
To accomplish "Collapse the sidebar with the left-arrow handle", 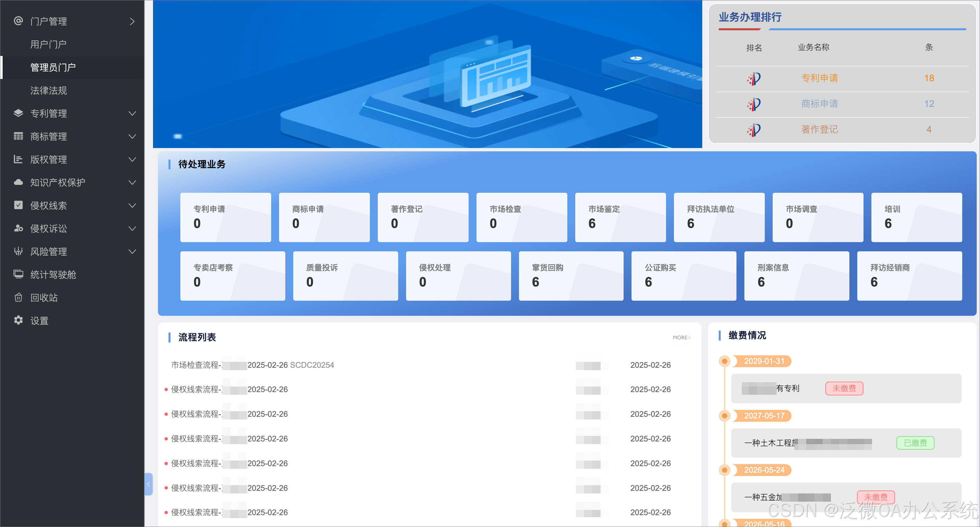I will pos(148,484).
